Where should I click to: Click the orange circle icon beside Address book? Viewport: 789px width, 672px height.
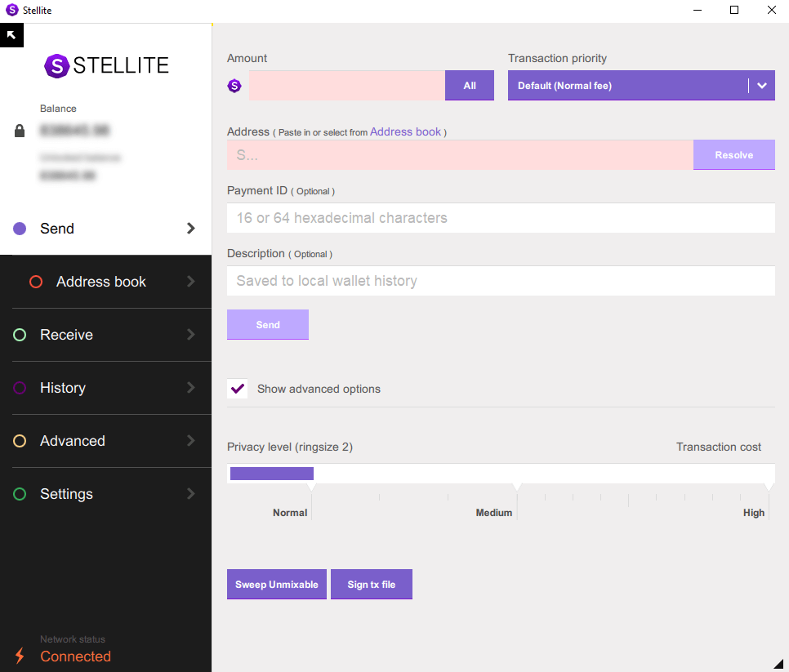pos(35,281)
